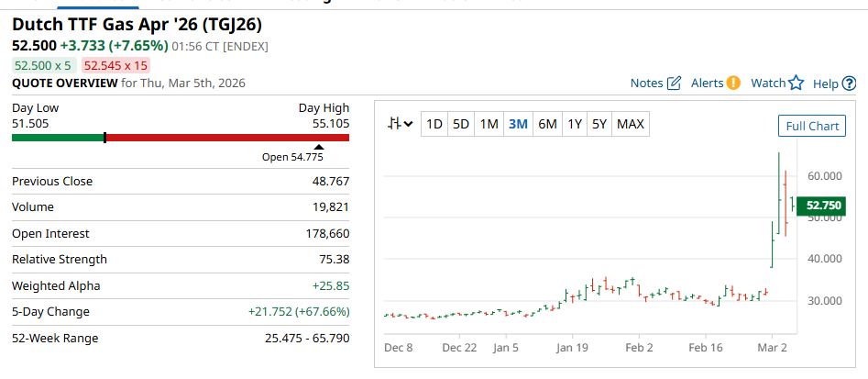Viewport: 868px width, 379px height.
Task: Switch chart to 1M period
Action: pos(489,124)
